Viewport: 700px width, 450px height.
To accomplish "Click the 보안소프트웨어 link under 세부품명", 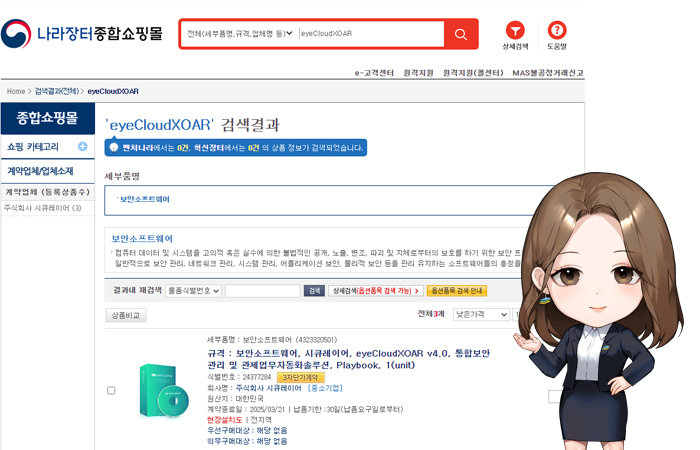I will (145, 199).
